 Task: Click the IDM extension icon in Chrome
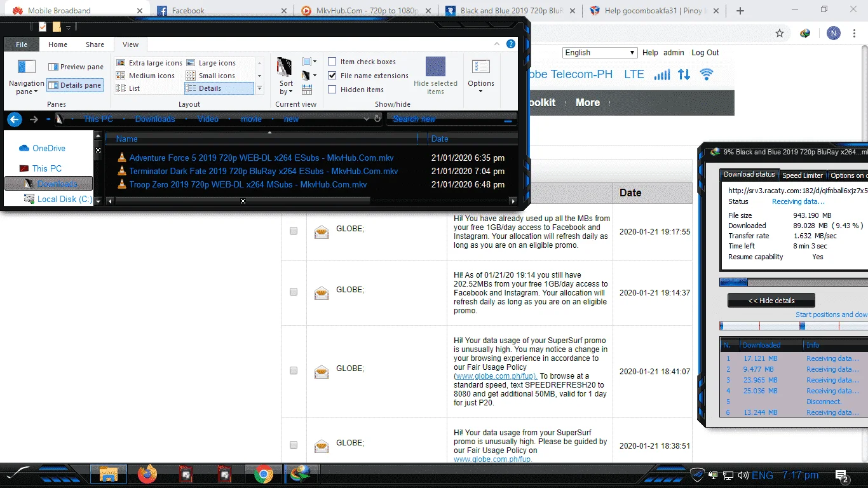click(805, 34)
